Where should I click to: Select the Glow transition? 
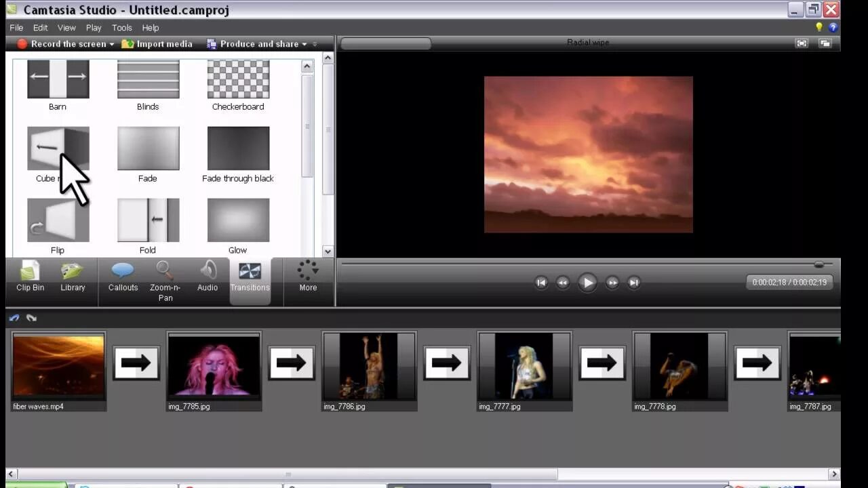pyautogui.click(x=238, y=220)
